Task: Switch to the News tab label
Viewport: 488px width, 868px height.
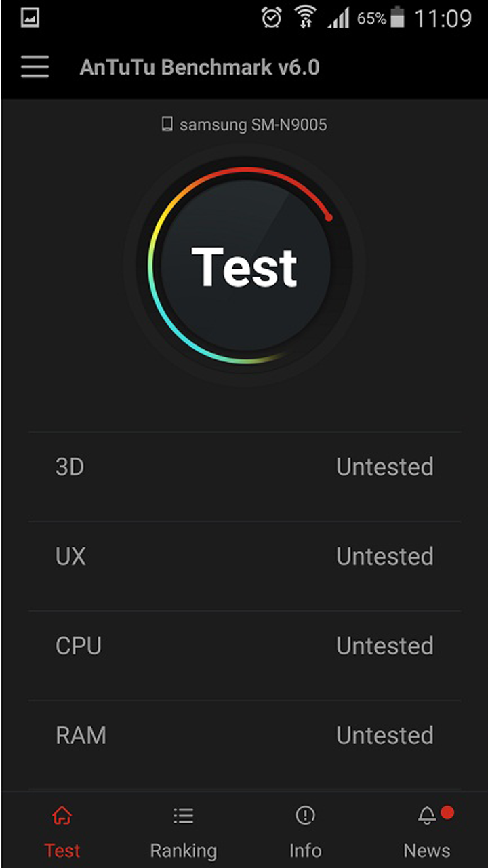Action: [427, 850]
